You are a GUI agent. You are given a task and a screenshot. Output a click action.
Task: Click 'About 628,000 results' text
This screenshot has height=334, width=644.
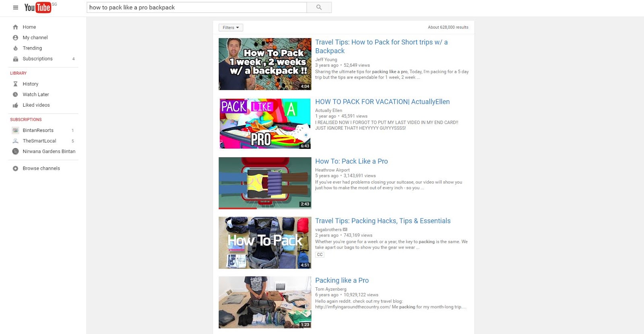448,27
